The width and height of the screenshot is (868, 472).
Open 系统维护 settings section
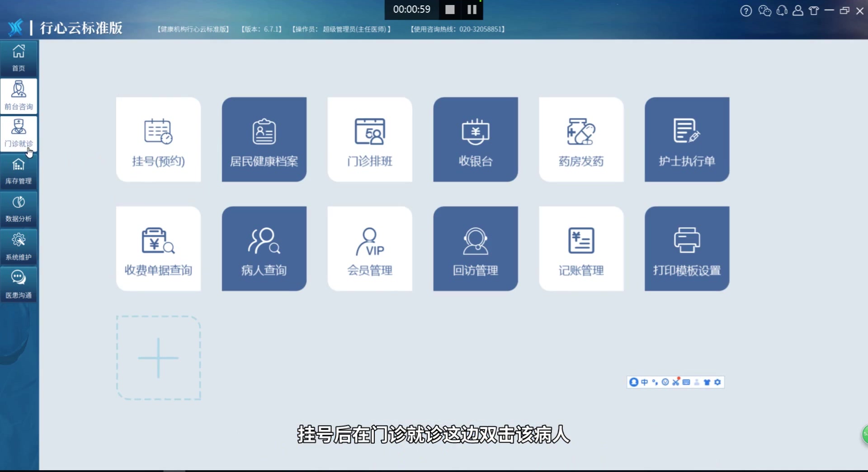[19, 247]
